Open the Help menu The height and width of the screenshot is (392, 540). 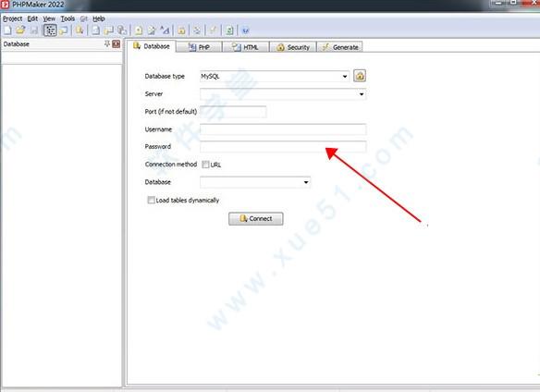coord(99,18)
